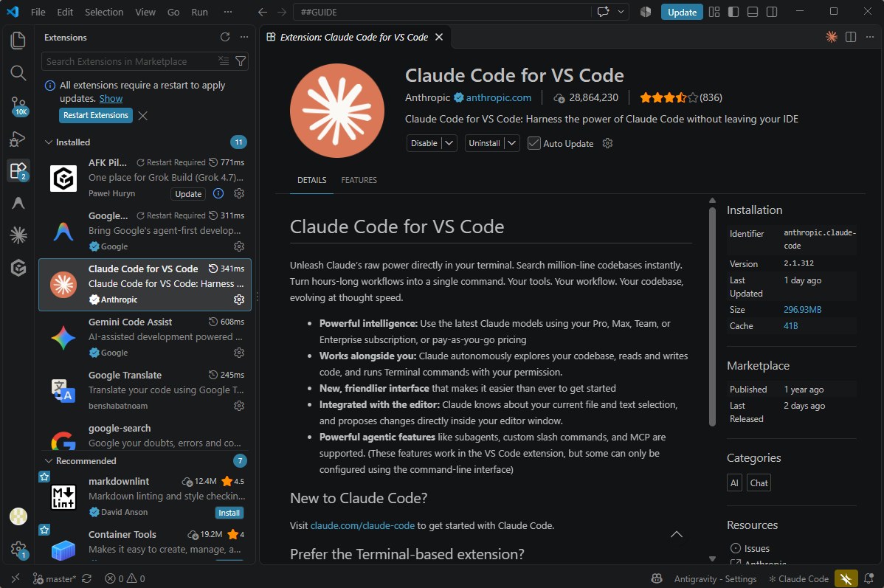This screenshot has width=884, height=588.
Task: Open the anthropic.com publisher link
Action: pos(498,97)
